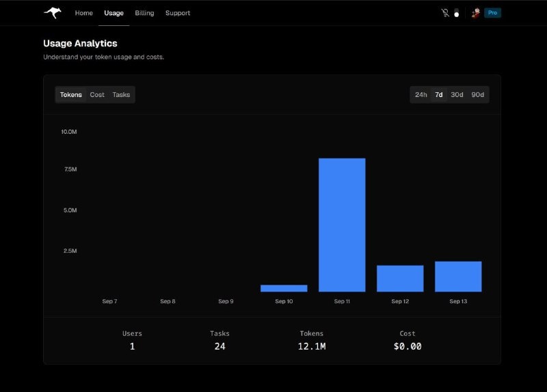Image resolution: width=547 pixels, height=392 pixels.
Task: Click the kangaroo logo icon
Action: [53, 13]
